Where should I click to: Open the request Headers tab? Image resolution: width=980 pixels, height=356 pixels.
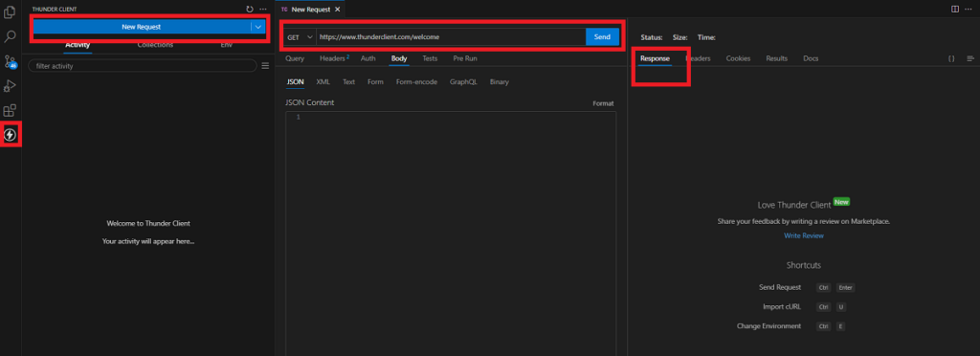point(334,58)
